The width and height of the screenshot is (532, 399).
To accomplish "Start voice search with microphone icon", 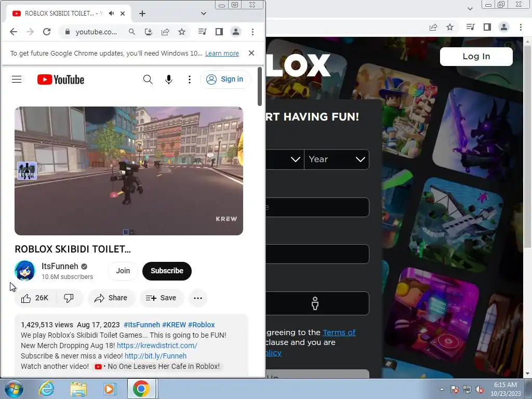I will (169, 79).
